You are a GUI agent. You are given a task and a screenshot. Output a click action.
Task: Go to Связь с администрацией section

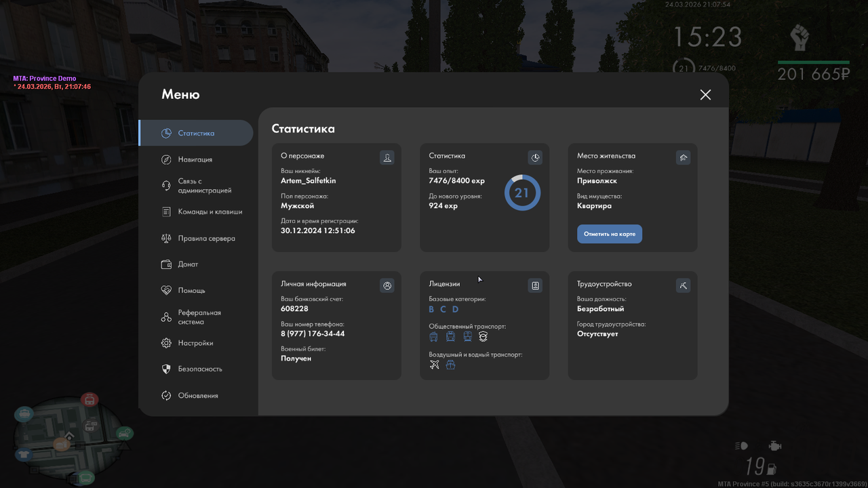tap(196, 186)
